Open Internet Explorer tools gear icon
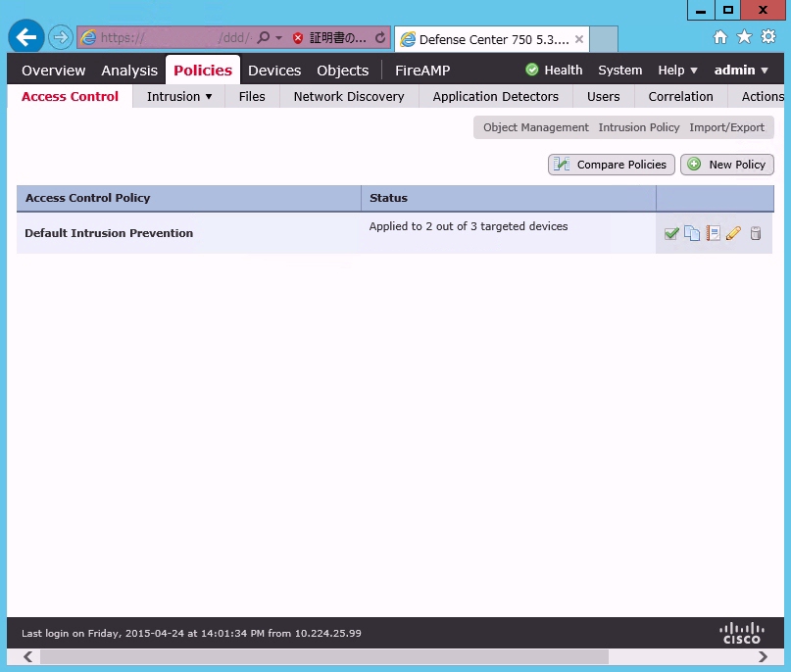 (768, 37)
